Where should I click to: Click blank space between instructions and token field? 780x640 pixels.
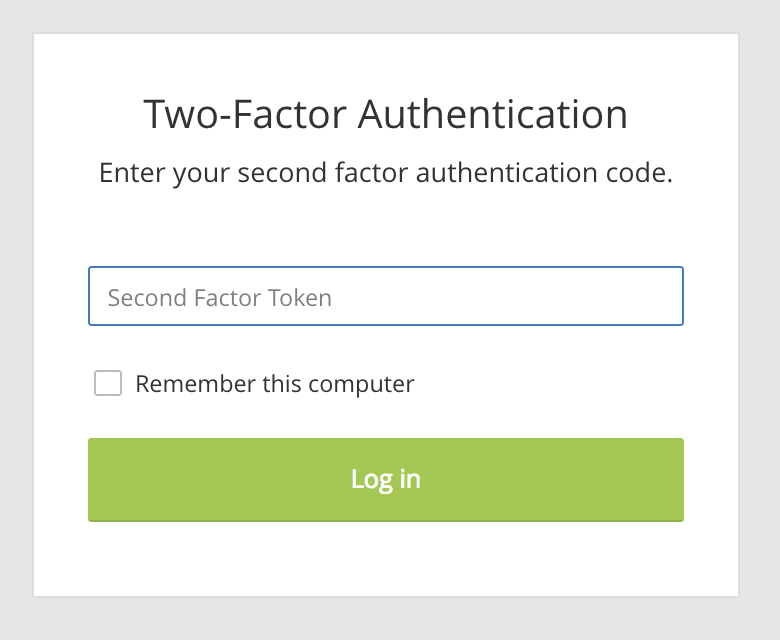(386, 227)
